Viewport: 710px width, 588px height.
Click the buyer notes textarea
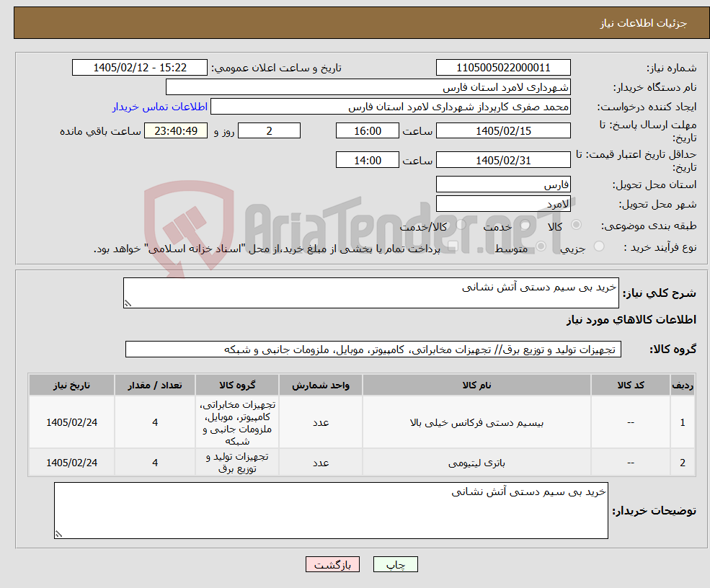331,511
